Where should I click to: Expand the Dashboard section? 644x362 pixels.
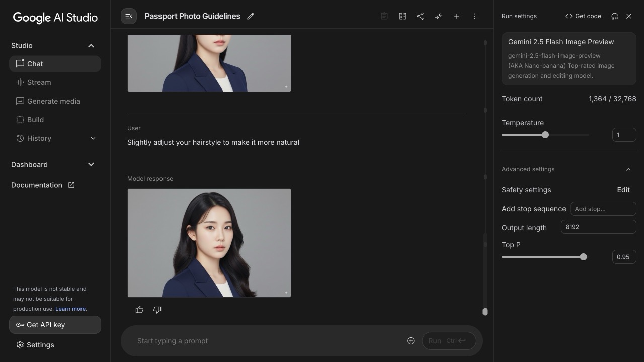(x=91, y=164)
